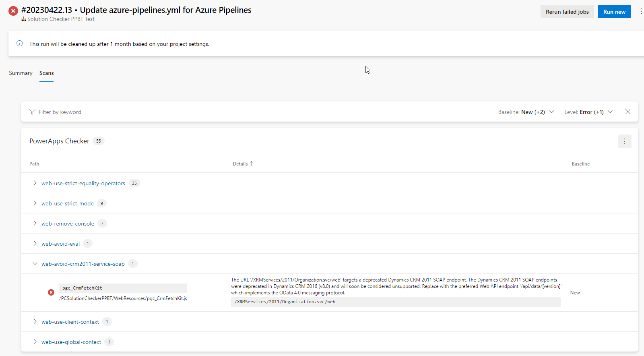Focus the Filter by keyword field
Screen dimensions: 644x356
pyautogui.click(x=60, y=112)
